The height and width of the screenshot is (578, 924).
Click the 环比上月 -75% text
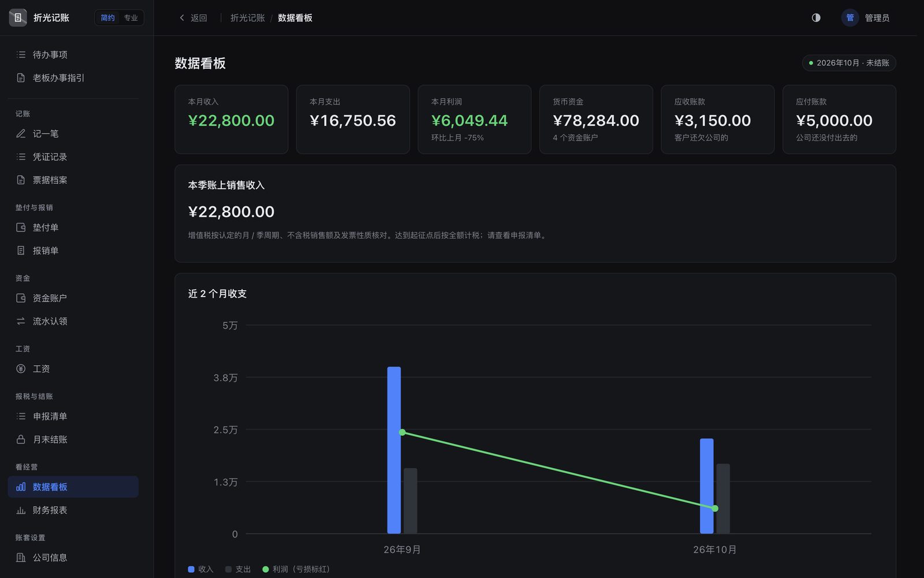coord(457,138)
